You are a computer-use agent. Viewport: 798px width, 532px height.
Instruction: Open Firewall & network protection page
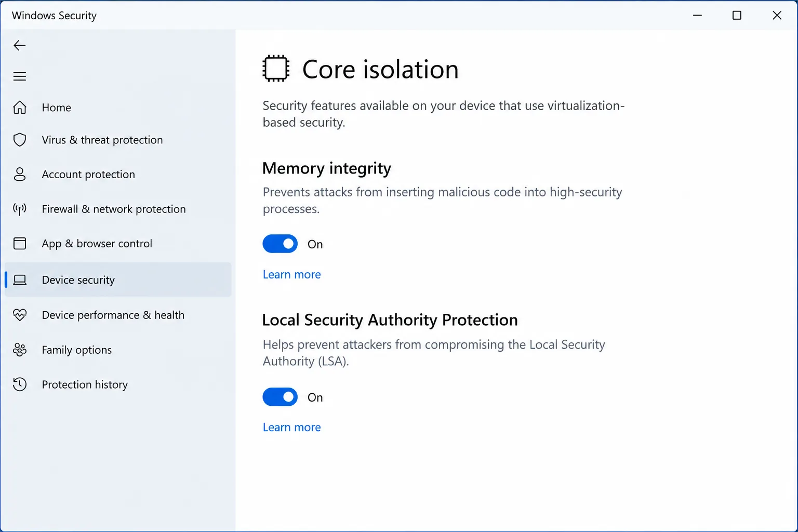tap(118, 209)
